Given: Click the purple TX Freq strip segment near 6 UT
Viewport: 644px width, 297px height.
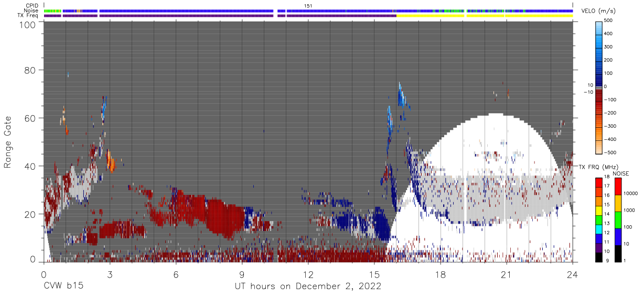Looking at the screenshot, I should tap(187, 16).
